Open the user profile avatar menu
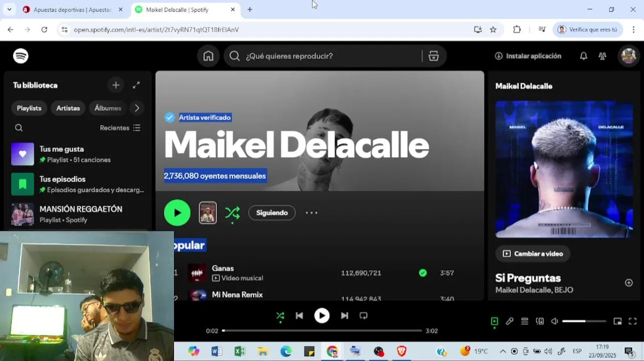This screenshot has height=361, width=644. (628, 56)
